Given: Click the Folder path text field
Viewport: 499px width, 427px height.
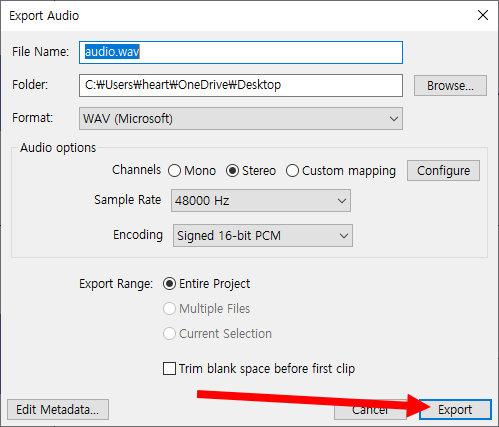Looking at the screenshot, I should 241,85.
